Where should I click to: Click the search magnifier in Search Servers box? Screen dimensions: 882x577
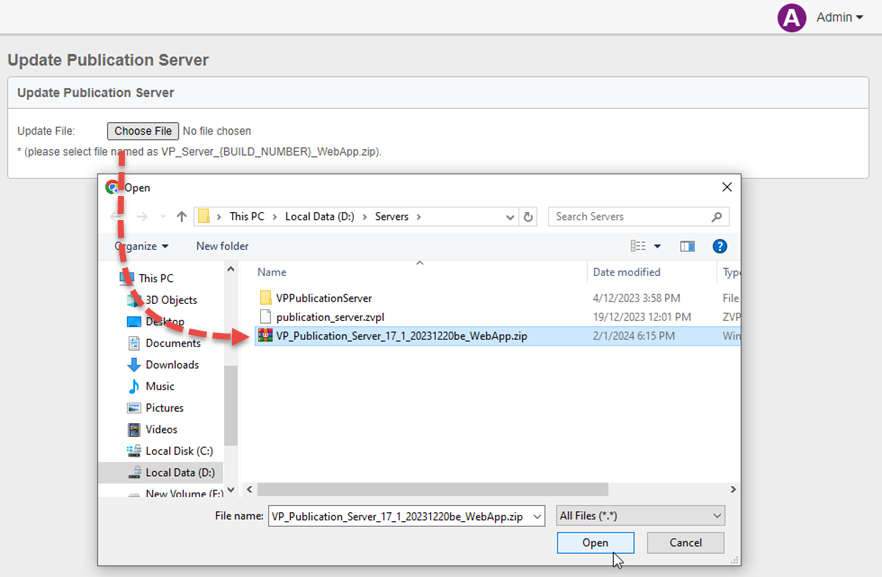coord(717,216)
